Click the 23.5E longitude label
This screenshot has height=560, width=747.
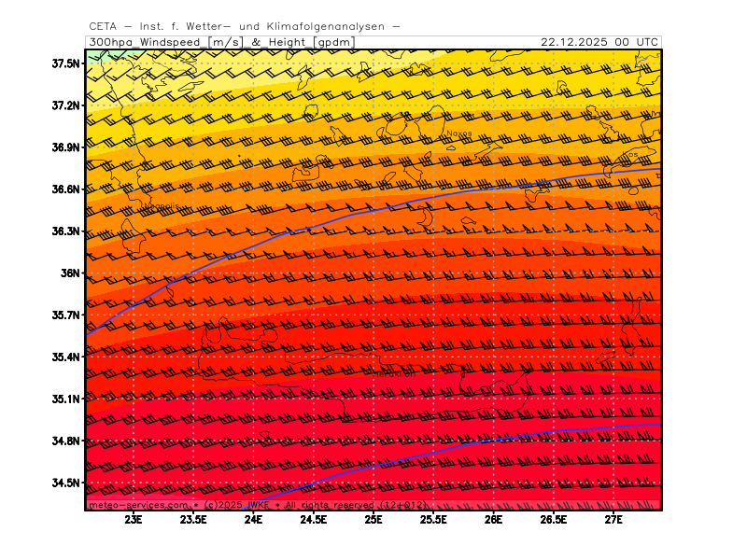193,519
